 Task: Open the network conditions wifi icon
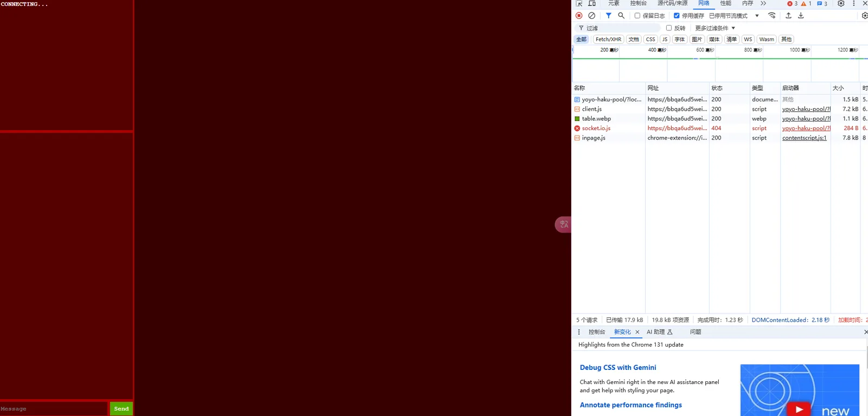pos(772,16)
